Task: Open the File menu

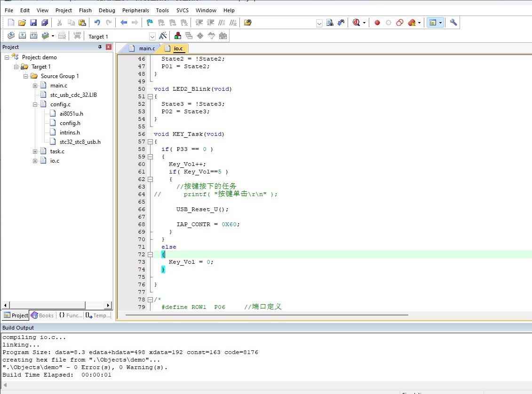Action: pyautogui.click(x=9, y=10)
